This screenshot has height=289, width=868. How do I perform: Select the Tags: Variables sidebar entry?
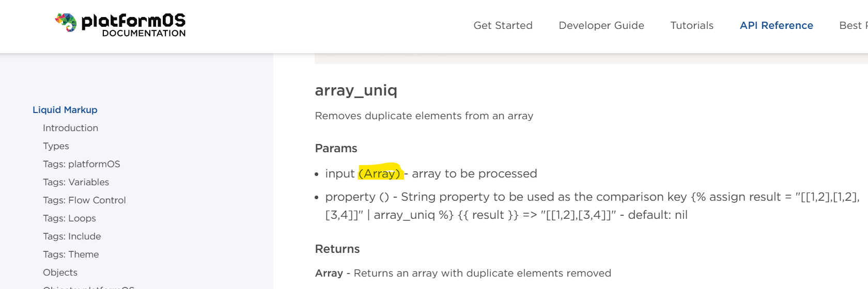pos(76,182)
